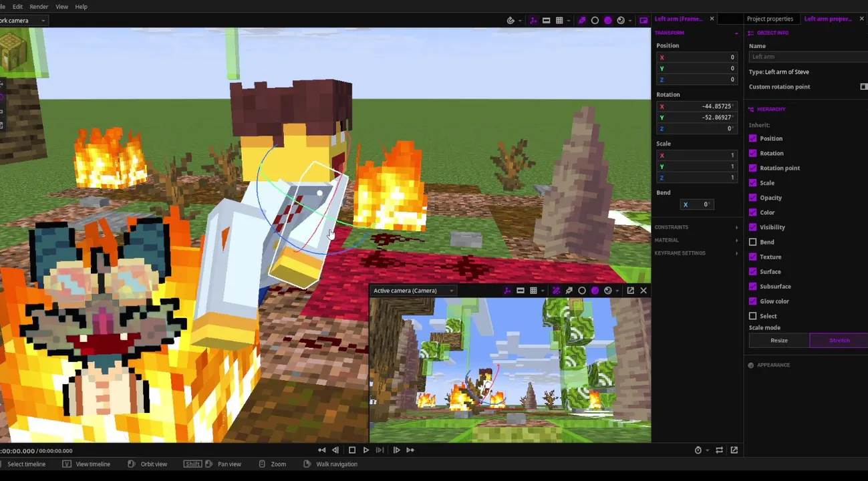Open the work camera dropdown

(x=23, y=21)
